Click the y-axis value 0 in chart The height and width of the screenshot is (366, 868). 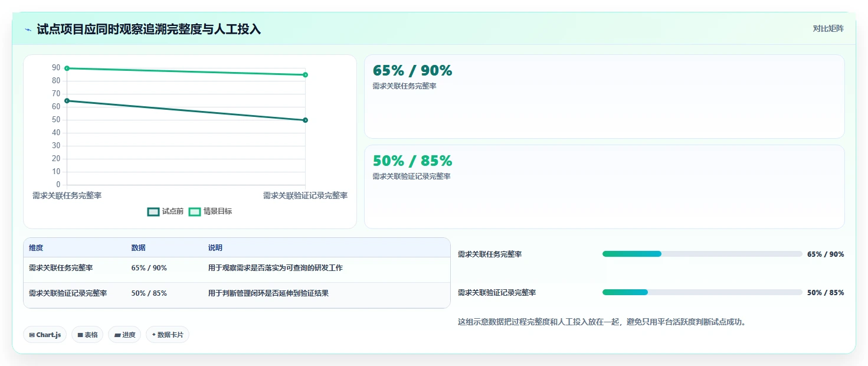tap(58, 185)
